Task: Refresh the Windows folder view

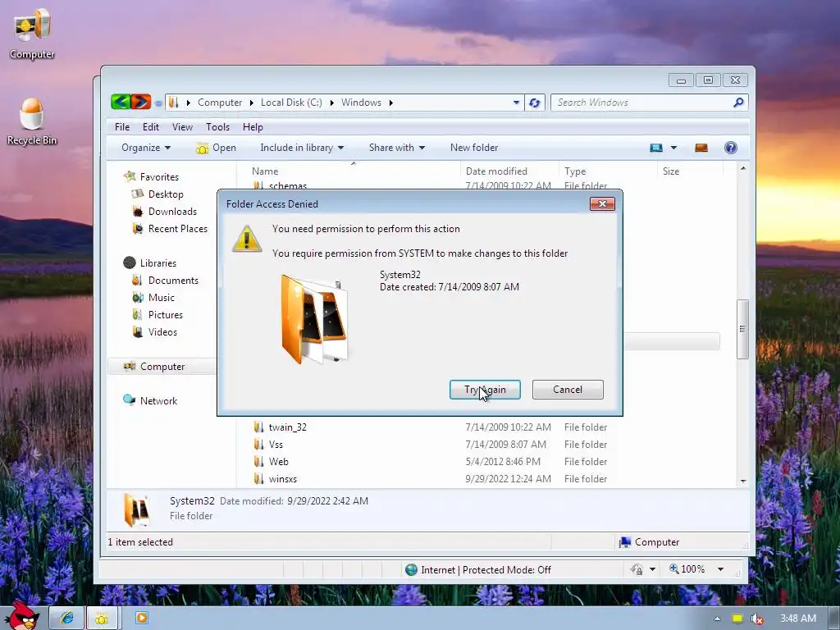Action: tap(534, 103)
